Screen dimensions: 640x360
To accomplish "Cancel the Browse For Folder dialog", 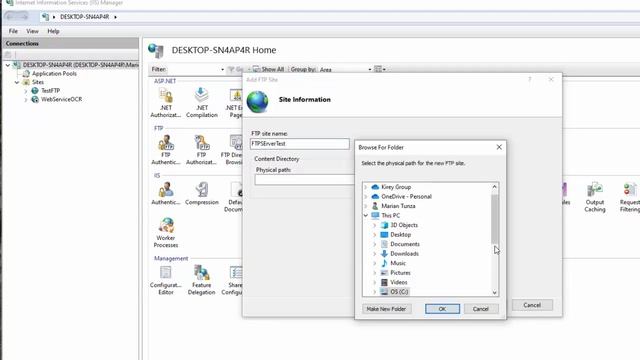I will (x=481, y=309).
